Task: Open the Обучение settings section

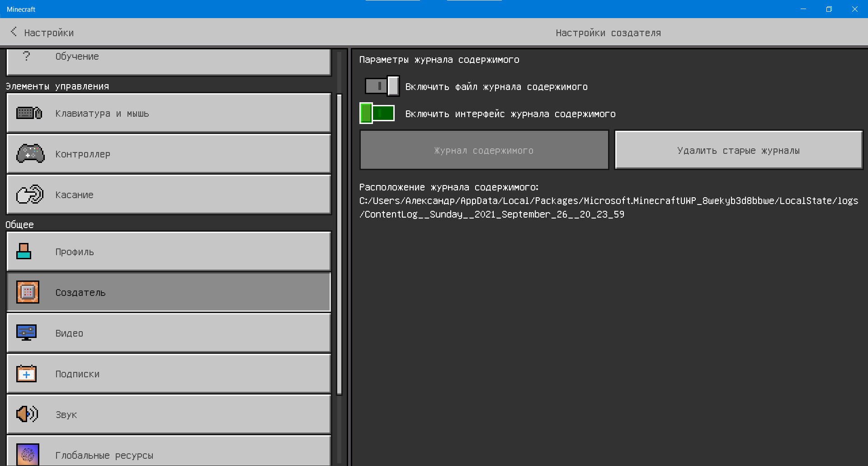Action: (x=169, y=62)
